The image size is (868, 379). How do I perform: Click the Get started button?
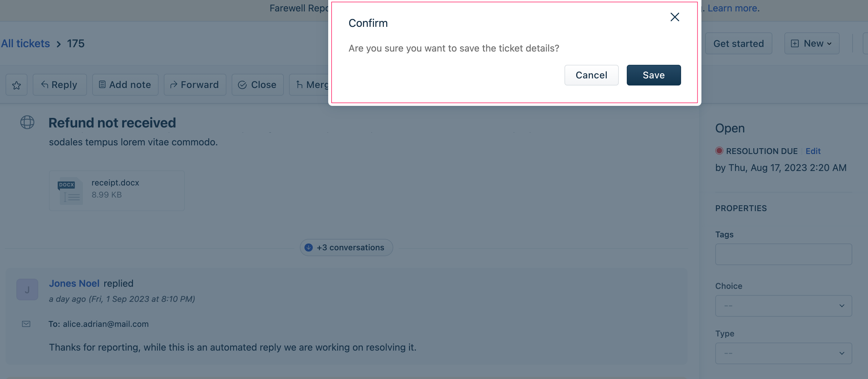pos(738,43)
